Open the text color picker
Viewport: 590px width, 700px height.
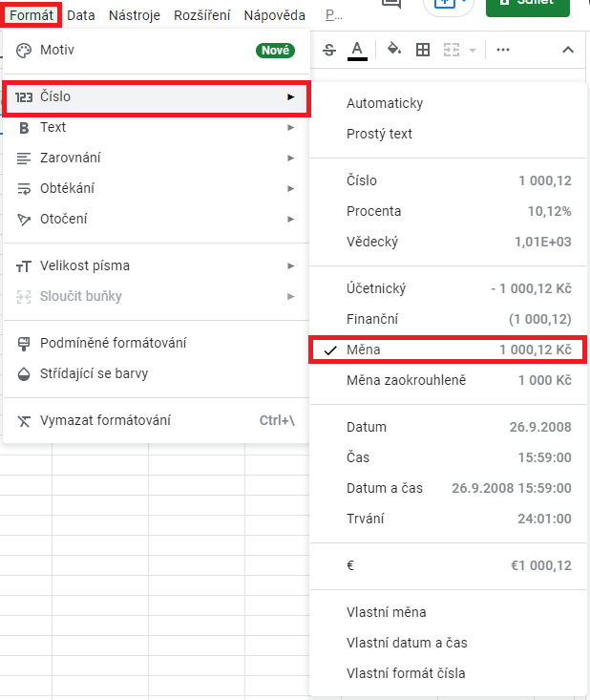pyautogui.click(x=357, y=50)
